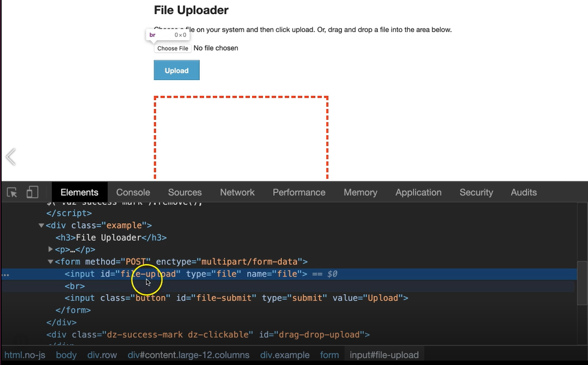
Task: Open the Security tab
Action: tap(476, 192)
